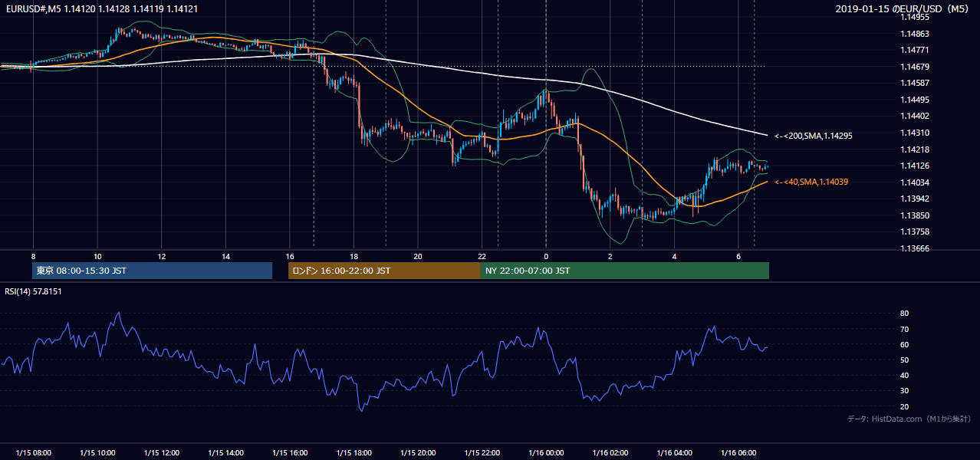This screenshot has width=980, height=460.
Task: Click the 1/16 02:00 time axis label
Action: pos(610,453)
